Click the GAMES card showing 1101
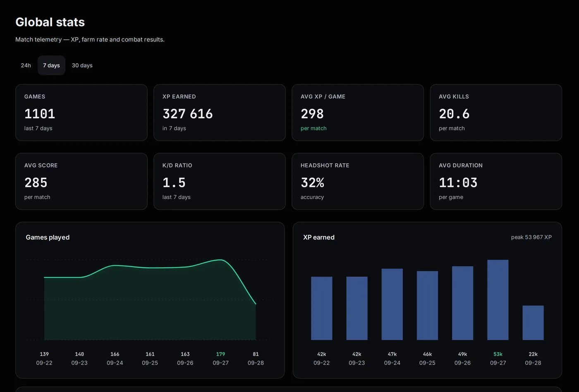 (x=81, y=112)
